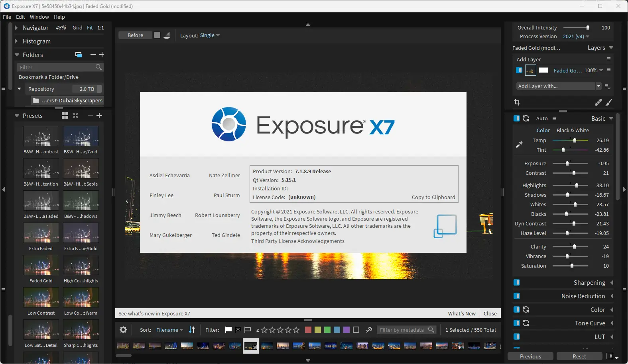Click What's New in the notification bar

point(462,313)
